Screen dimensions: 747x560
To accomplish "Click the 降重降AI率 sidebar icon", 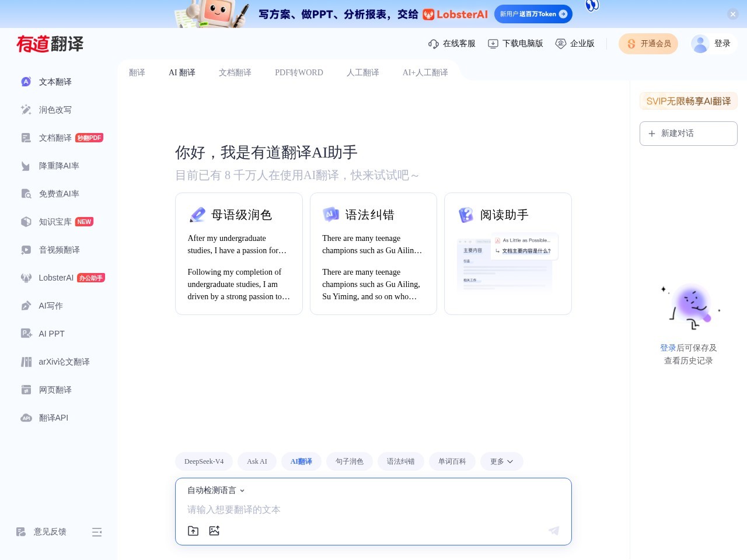I will [x=26, y=166].
